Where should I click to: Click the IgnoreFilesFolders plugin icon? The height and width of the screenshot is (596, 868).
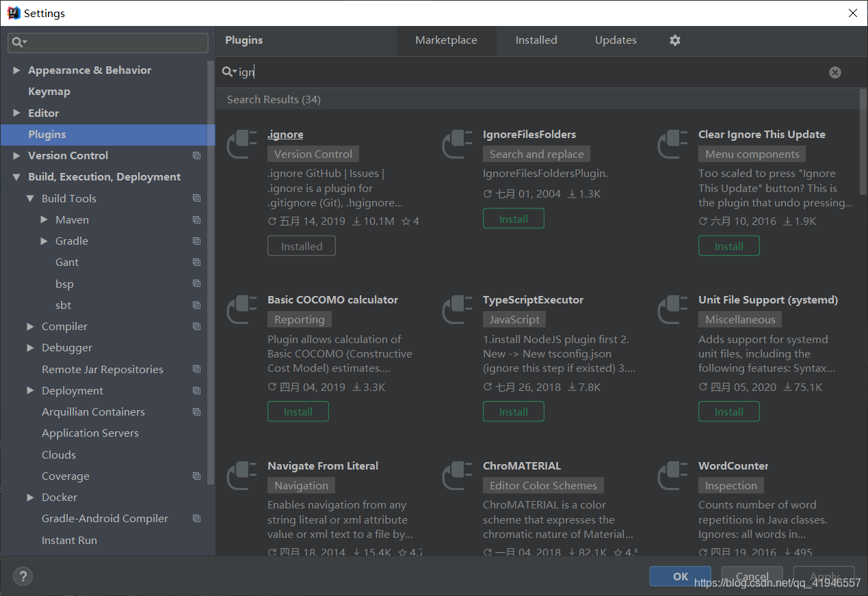click(456, 144)
